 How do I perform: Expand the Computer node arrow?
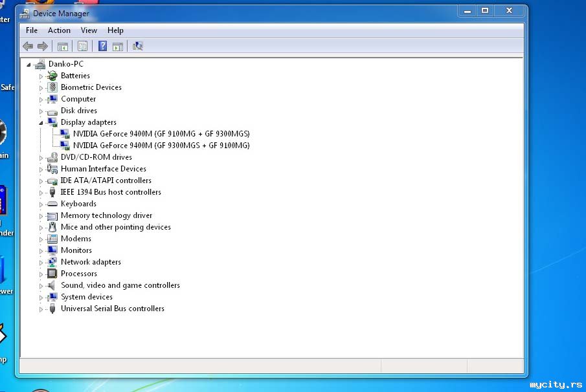pyautogui.click(x=41, y=100)
